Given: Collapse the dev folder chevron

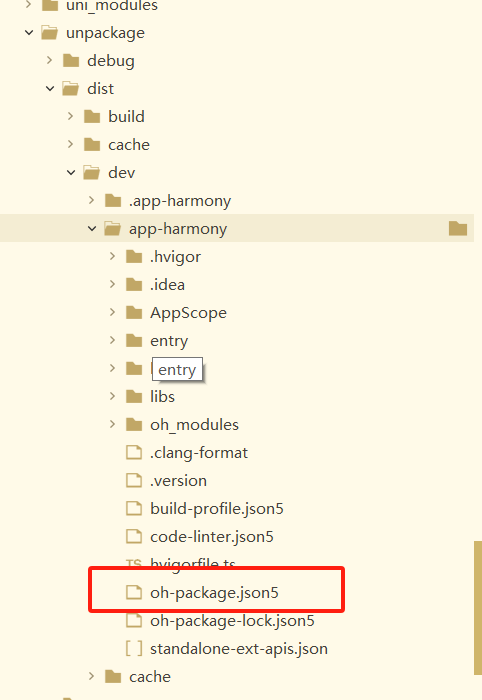Looking at the screenshot, I should [71, 172].
